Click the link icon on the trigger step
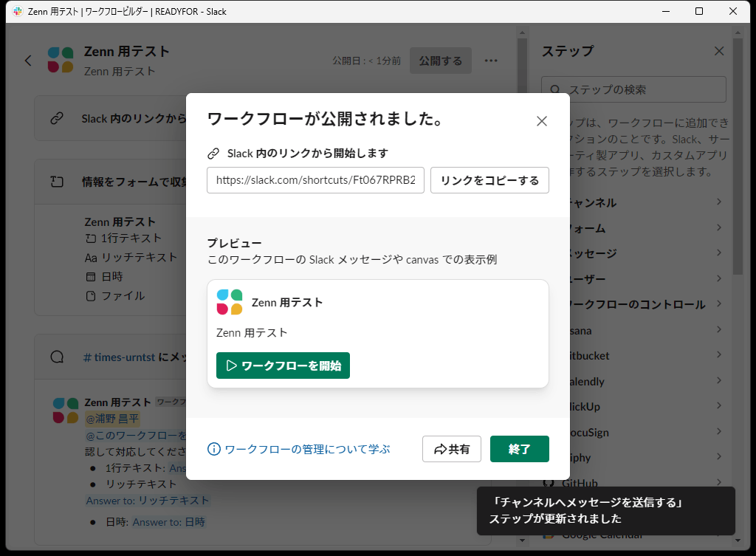The height and width of the screenshot is (556, 756). coord(57,118)
